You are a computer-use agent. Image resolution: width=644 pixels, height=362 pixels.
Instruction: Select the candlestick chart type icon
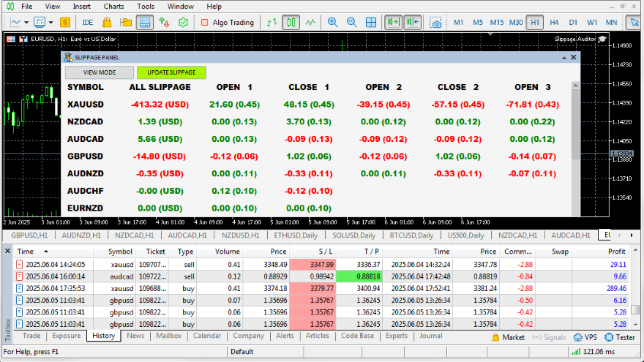pyautogui.click(x=291, y=23)
